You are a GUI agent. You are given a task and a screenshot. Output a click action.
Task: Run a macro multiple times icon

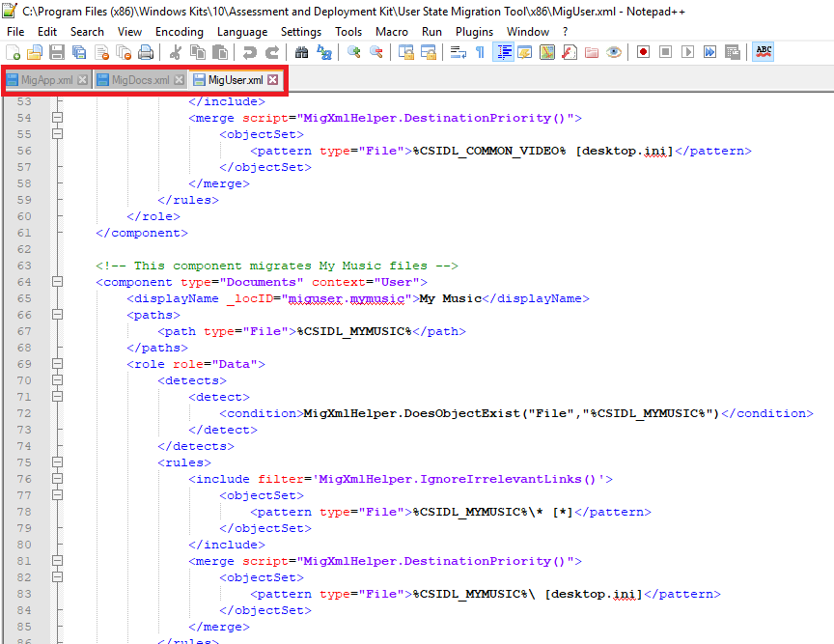click(710, 52)
